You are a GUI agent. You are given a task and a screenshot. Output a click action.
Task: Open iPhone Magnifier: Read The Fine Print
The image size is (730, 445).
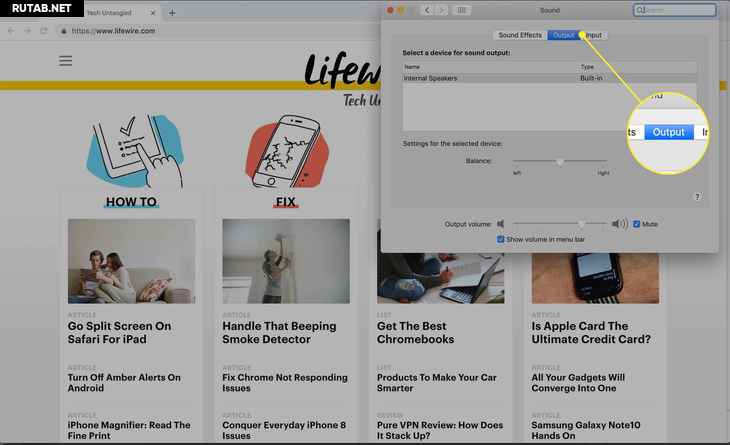pyautogui.click(x=129, y=430)
